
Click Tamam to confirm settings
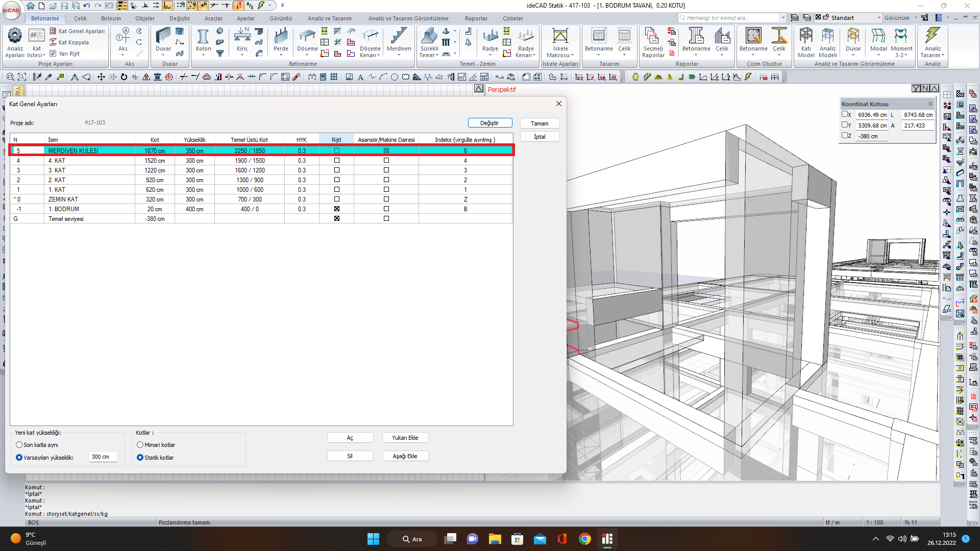(x=540, y=123)
